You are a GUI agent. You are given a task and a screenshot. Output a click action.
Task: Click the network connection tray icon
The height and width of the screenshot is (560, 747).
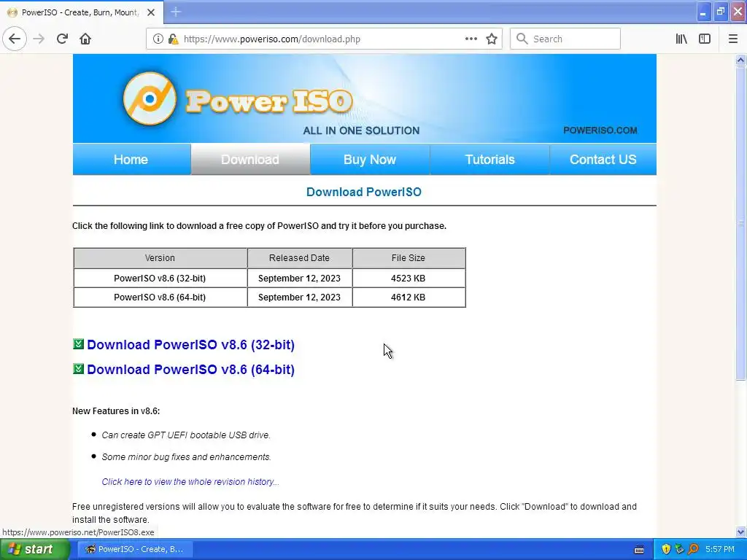pos(679,549)
